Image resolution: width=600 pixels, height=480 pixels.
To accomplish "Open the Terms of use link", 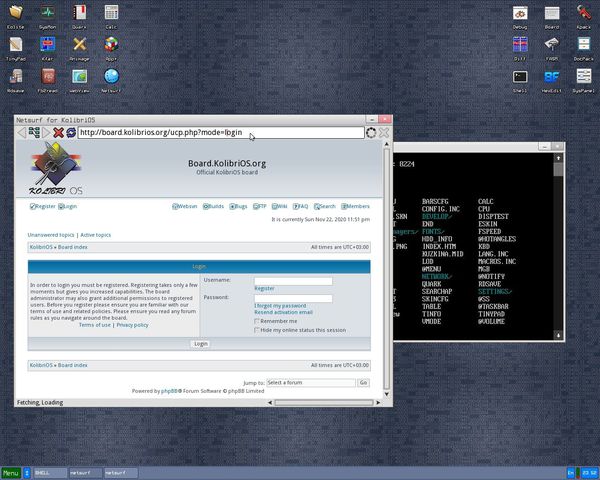I will pyautogui.click(x=95, y=325).
